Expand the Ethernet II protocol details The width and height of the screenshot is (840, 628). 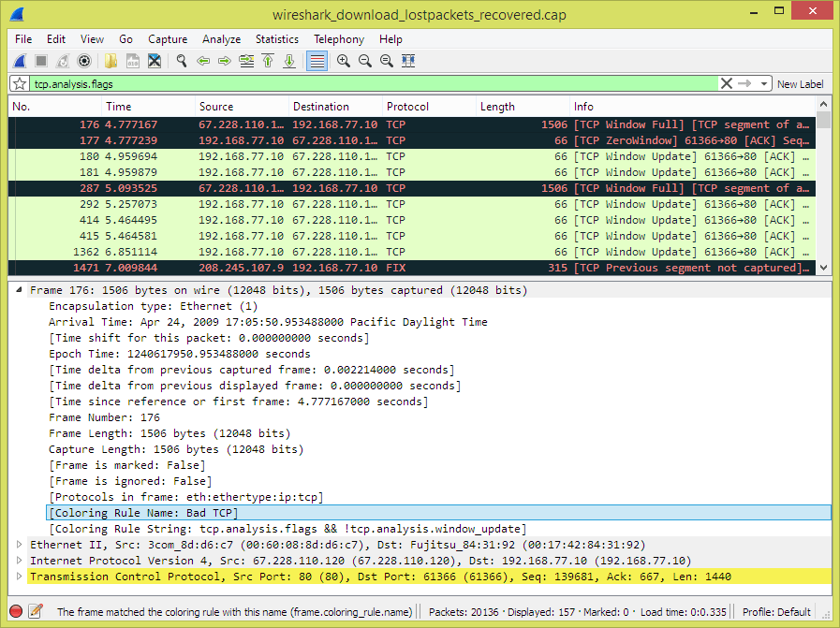click(x=19, y=544)
